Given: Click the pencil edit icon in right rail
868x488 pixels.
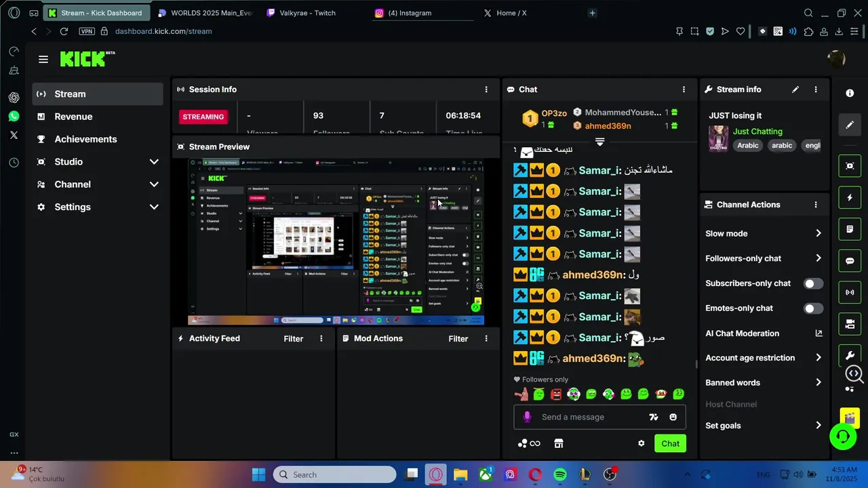Looking at the screenshot, I should tap(850, 125).
